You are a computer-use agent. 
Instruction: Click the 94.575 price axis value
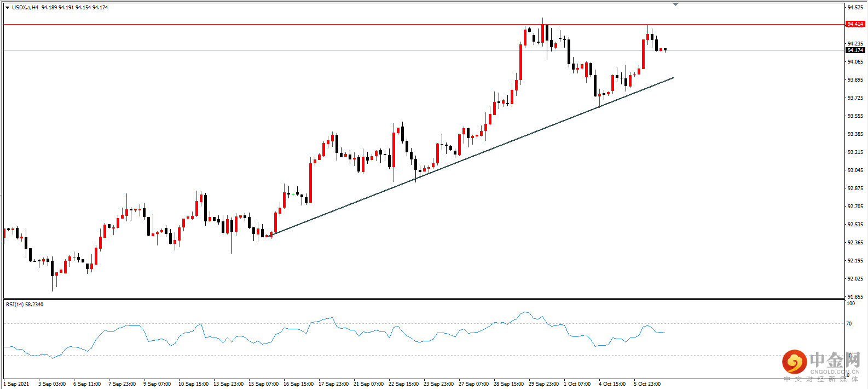pyautogui.click(x=855, y=8)
